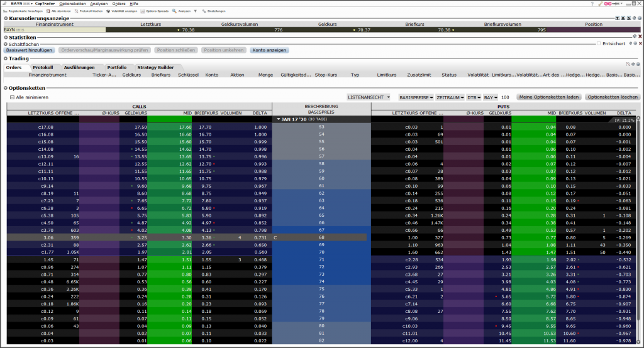Click the Volatilität anzeigen toolbar icon
644x348 pixels.
coord(108,11)
